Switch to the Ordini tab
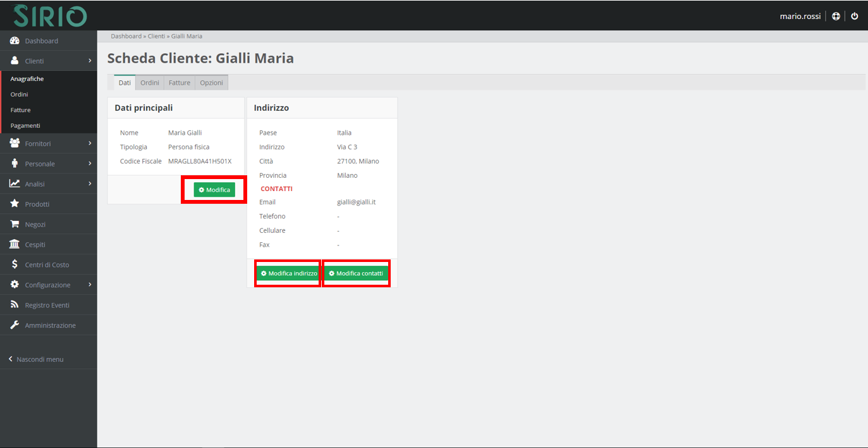Viewport: 868px width, 448px height. pos(149,82)
